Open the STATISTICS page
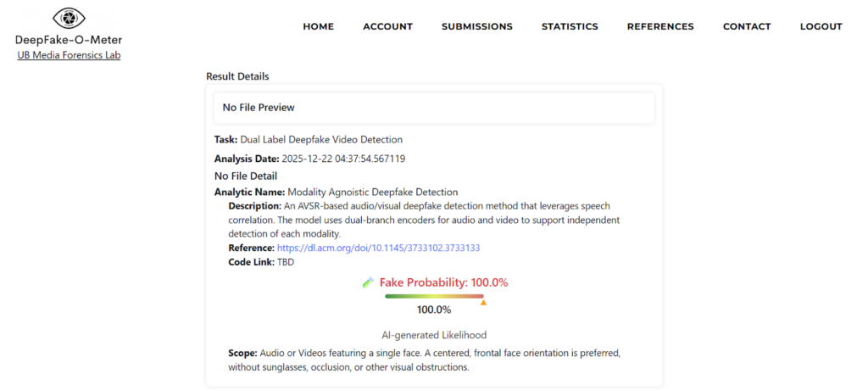This screenshot has width=868, height=391. point(570,26)
